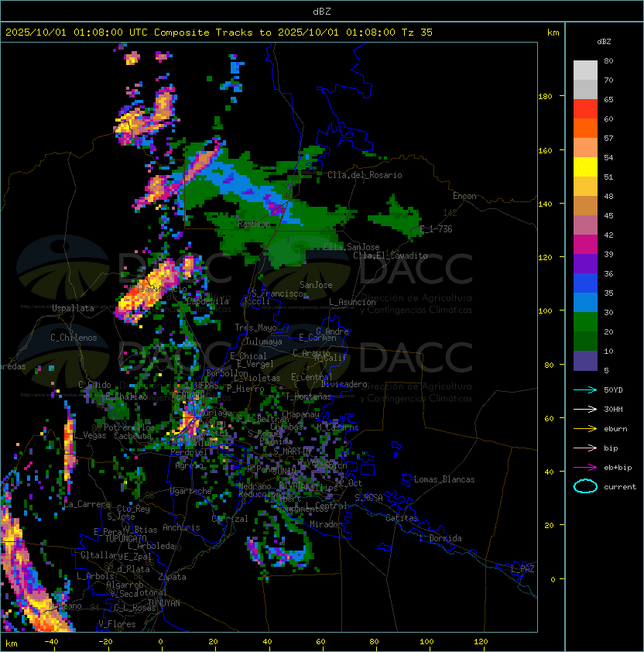The width and height of the screenshot is (644, 652).
Task: Pick the light blue 35 dBZ swatch
Action: click(x=585, y=302)
